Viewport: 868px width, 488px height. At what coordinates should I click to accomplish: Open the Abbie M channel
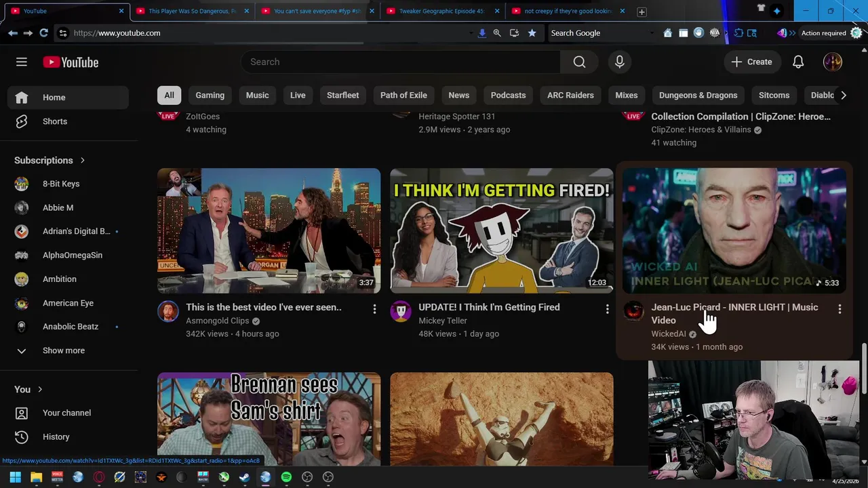tap(68, 207)
